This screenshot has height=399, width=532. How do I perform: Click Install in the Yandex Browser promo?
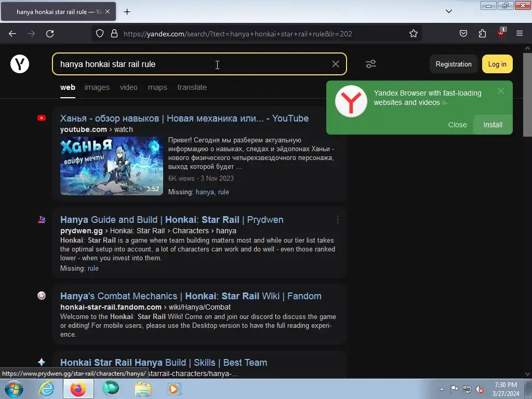click(x=493, y=125)
